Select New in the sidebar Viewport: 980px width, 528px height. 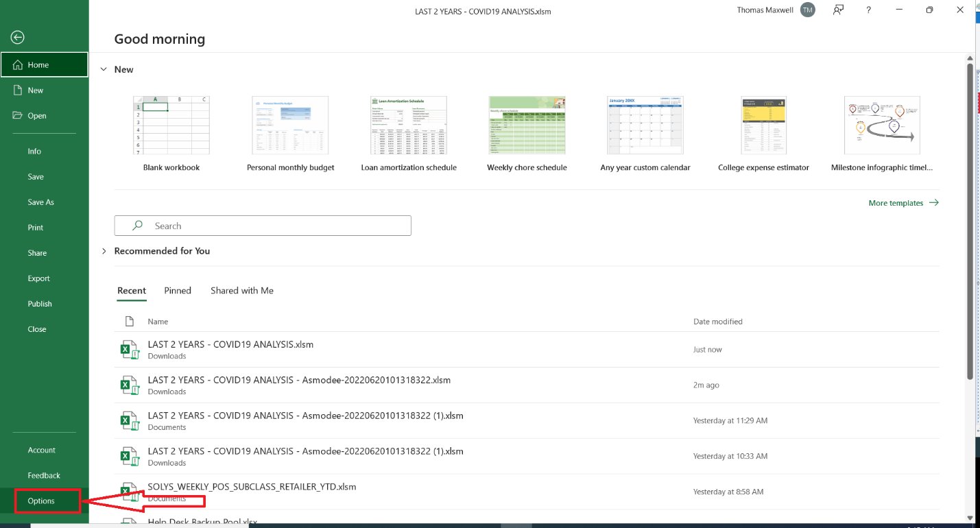(45, 90)
